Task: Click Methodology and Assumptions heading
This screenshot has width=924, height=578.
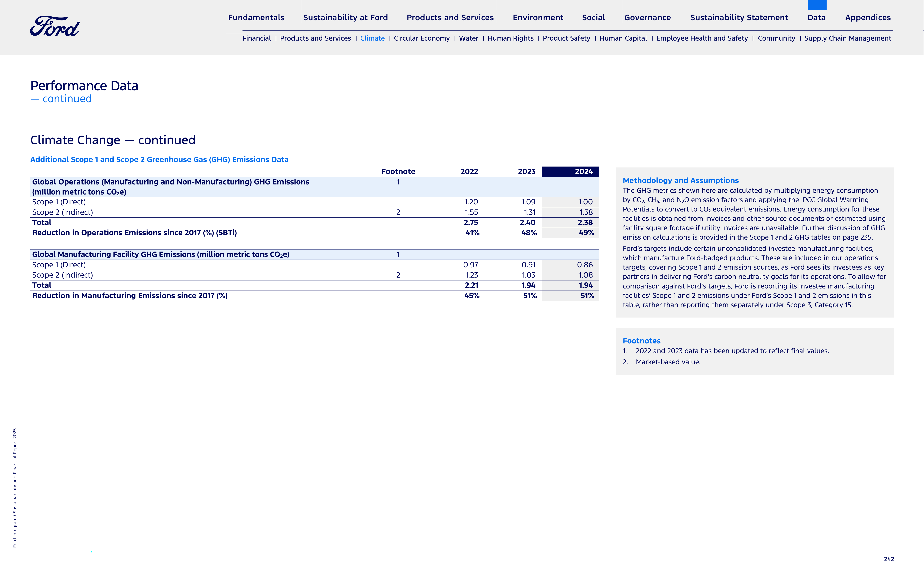Action: coord(680,180)
